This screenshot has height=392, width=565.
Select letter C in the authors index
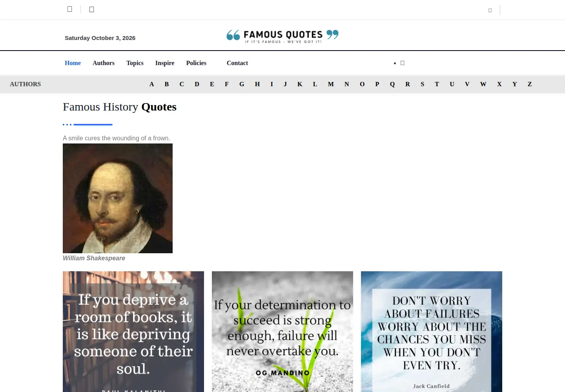(x=182, y=84)
